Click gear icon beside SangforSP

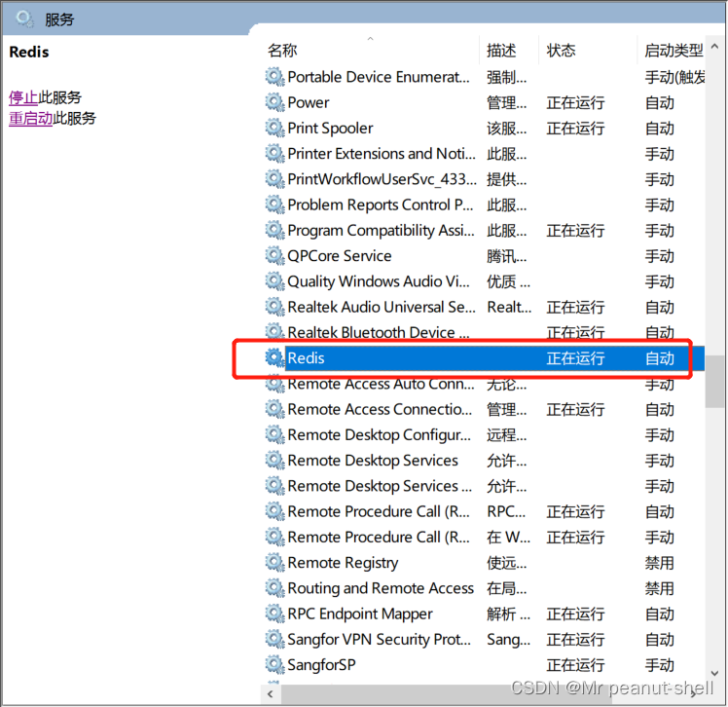(274, 665)
